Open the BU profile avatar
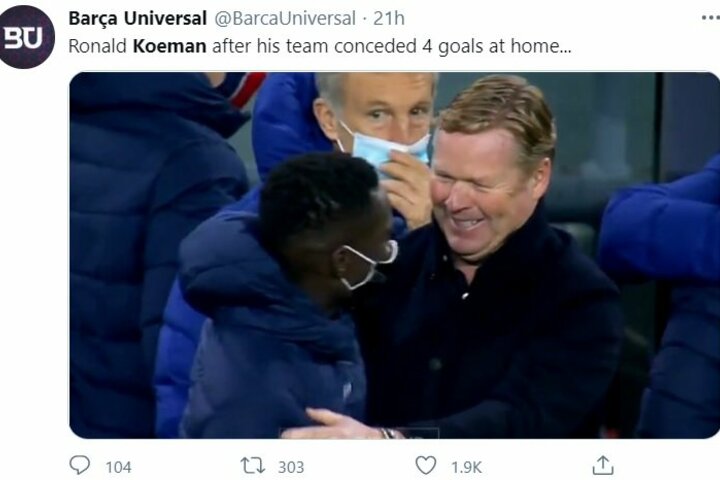The height and width of the screenshot is (480, 720). [x=26, y=37]
